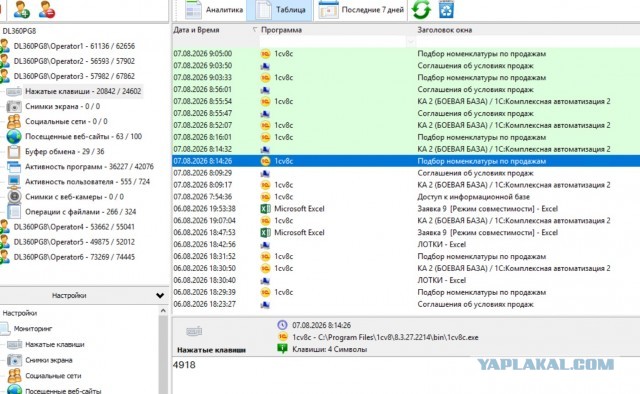Click the webcam icon for Снимки с веб-камеры
This screenshot has height=394, width=640.
(14, 197)
